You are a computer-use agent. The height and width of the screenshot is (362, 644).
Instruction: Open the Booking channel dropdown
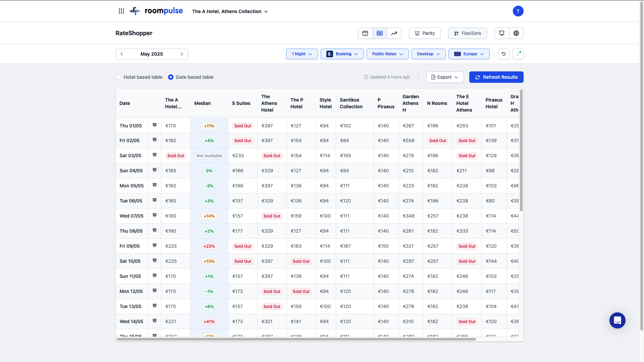tap(342, 54)
